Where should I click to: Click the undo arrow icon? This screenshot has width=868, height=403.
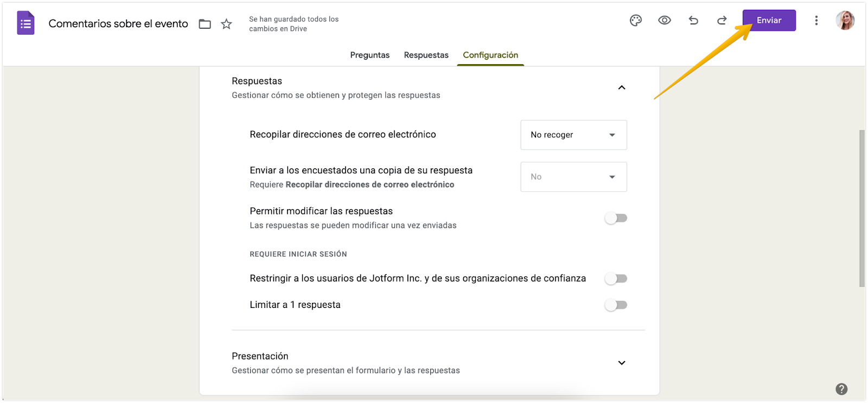[x=693, y=21]
